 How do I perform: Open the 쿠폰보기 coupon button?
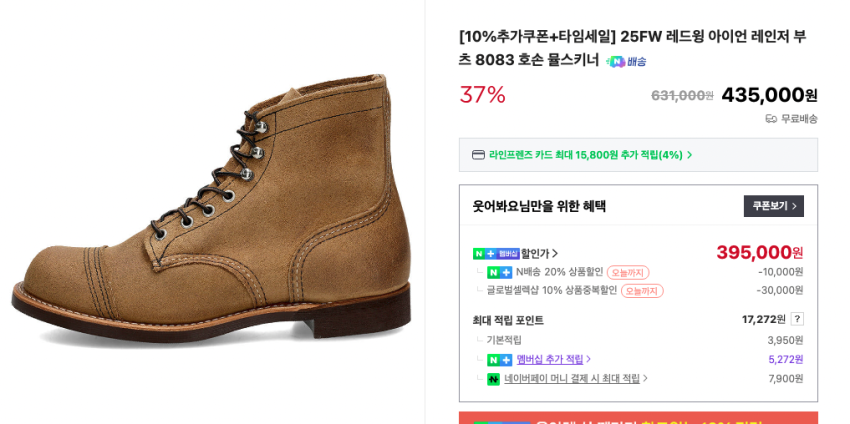[774, 206]
